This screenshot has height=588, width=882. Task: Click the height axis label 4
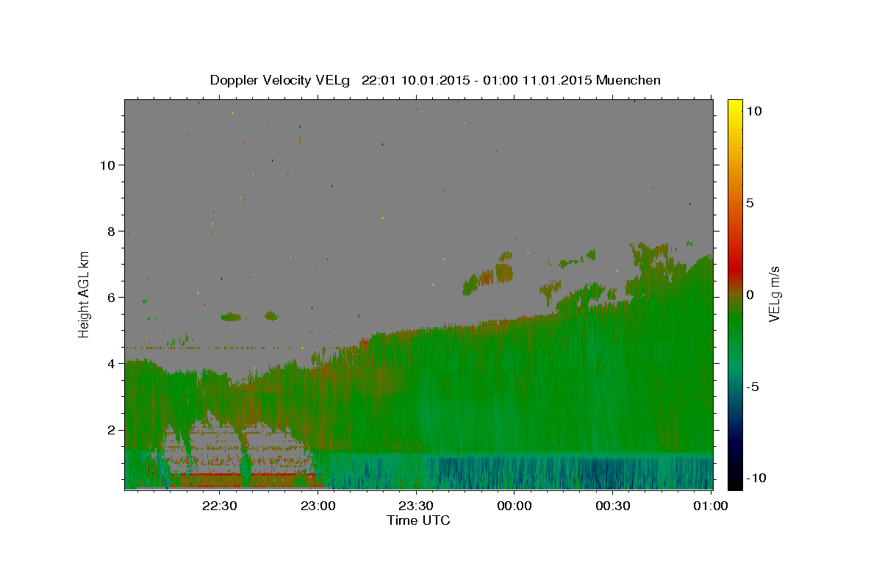[x=112, y=364]
